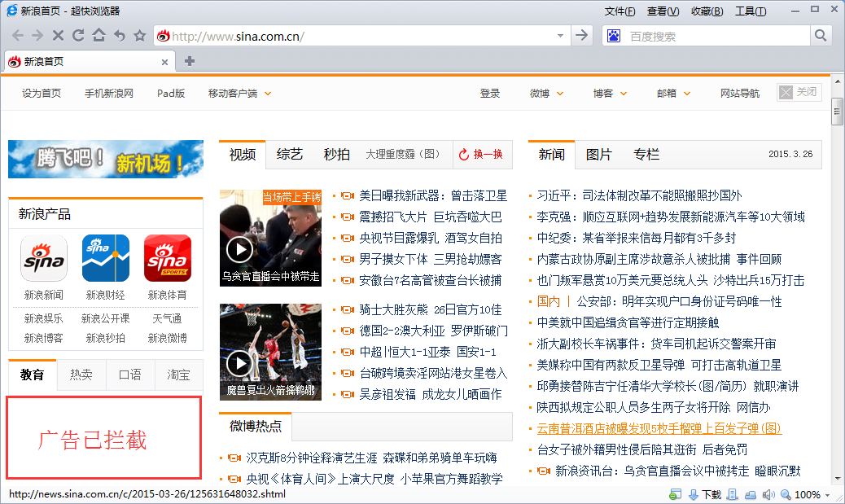845x504 pixels.
Task: Open the 骑士大胜灰熊 26日官方10佳 link
Action: click(431, 310)
